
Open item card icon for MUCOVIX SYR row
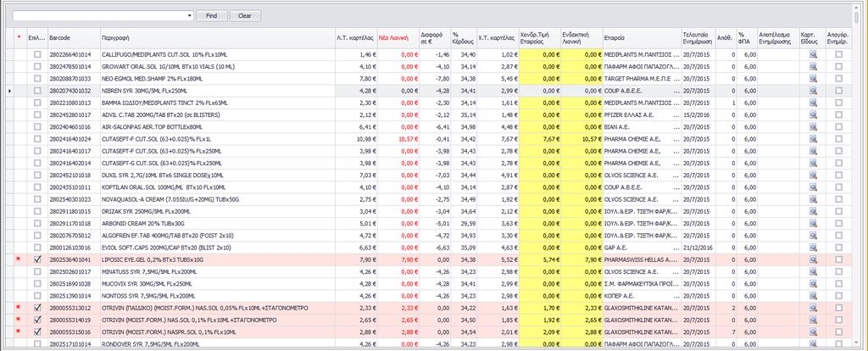point(813,284)
